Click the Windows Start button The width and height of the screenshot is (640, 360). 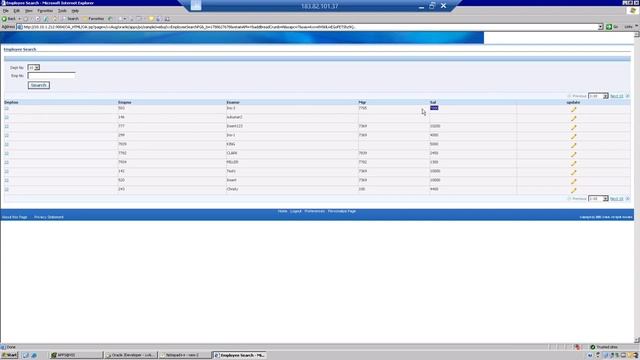tap(9, 355)
